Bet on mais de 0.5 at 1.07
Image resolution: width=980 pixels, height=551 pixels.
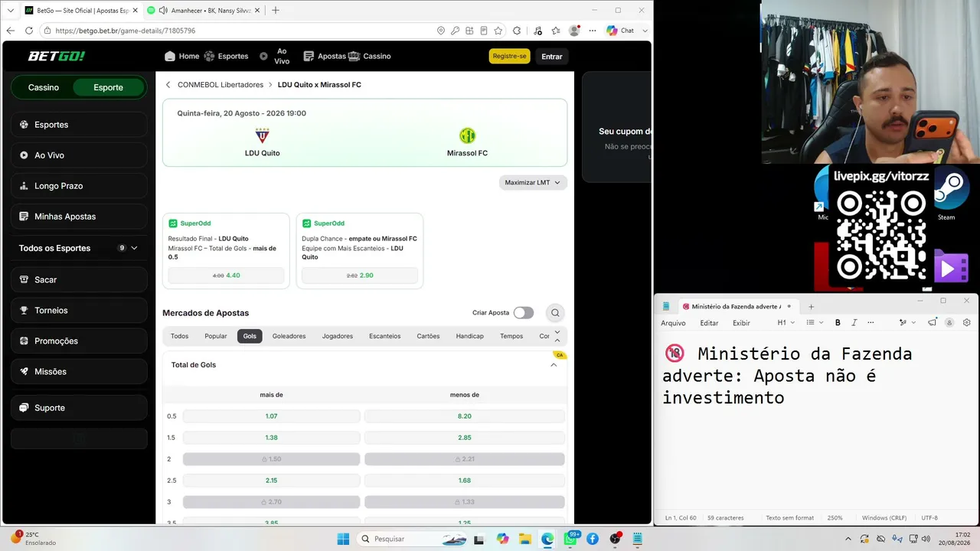(271, 416)
